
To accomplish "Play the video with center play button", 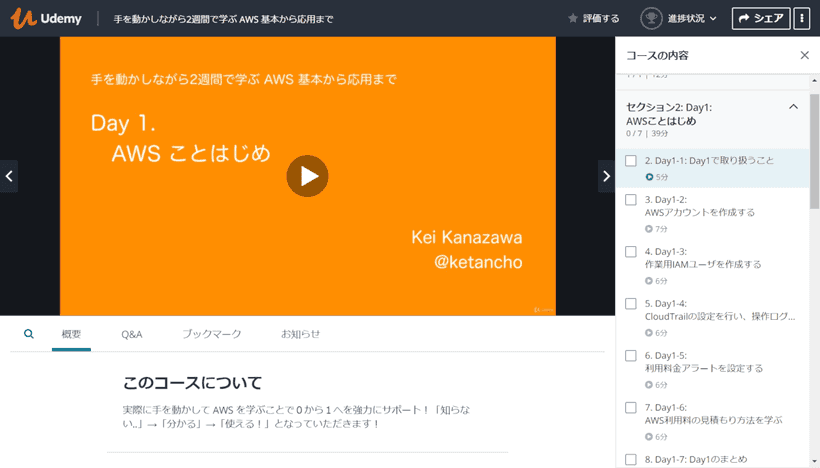I will 308,176.
